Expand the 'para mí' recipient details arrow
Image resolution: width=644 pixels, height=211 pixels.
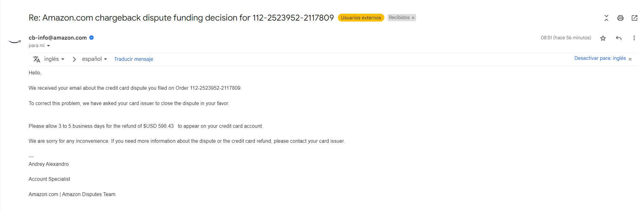tap(48, 46)
